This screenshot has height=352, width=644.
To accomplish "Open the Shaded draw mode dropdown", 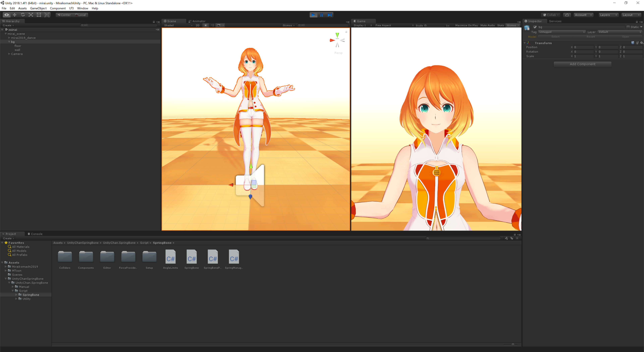I will point(178,25).
